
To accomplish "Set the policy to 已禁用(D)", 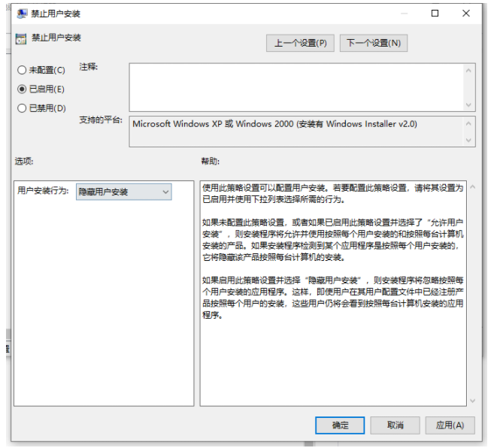I will coord(22,107).
